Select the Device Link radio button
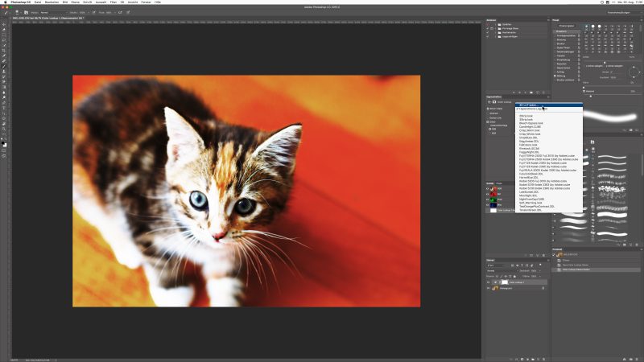Viewport: 644px width, 362px height. [488, 117]
